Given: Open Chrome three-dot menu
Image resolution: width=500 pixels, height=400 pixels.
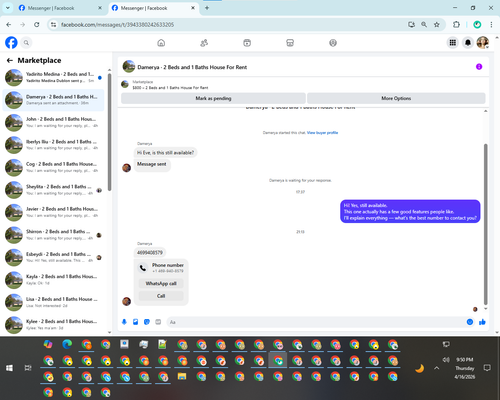Looking at the screenshot, I should pyautogui.click(x=491, y=25).
